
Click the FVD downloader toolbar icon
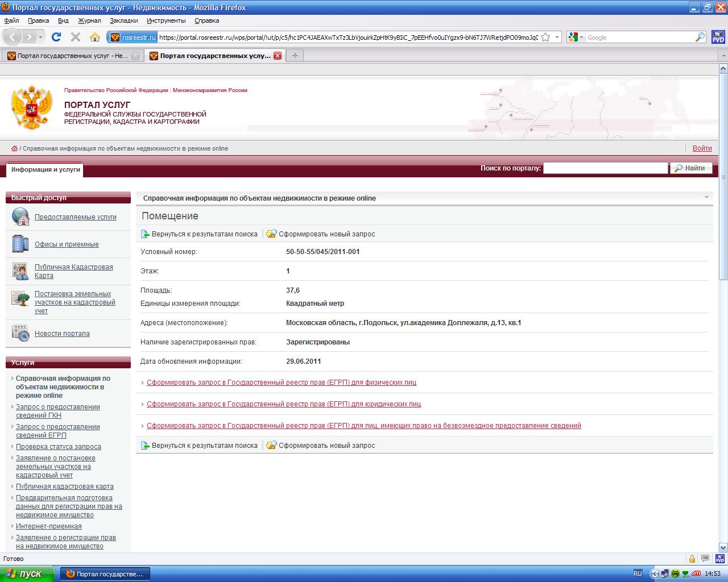(718, 38)
